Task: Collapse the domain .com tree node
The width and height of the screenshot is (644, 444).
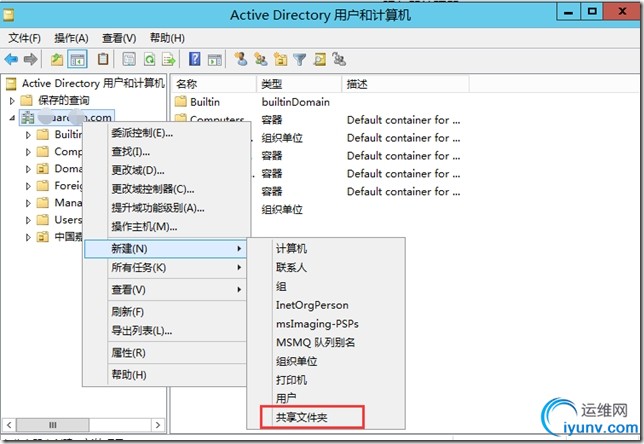Action: [12, 118]
